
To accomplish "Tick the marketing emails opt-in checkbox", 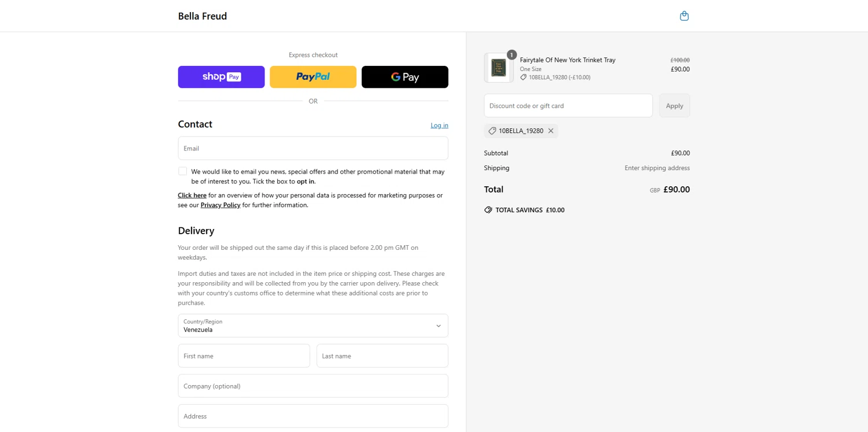I will tap(183, 171).
